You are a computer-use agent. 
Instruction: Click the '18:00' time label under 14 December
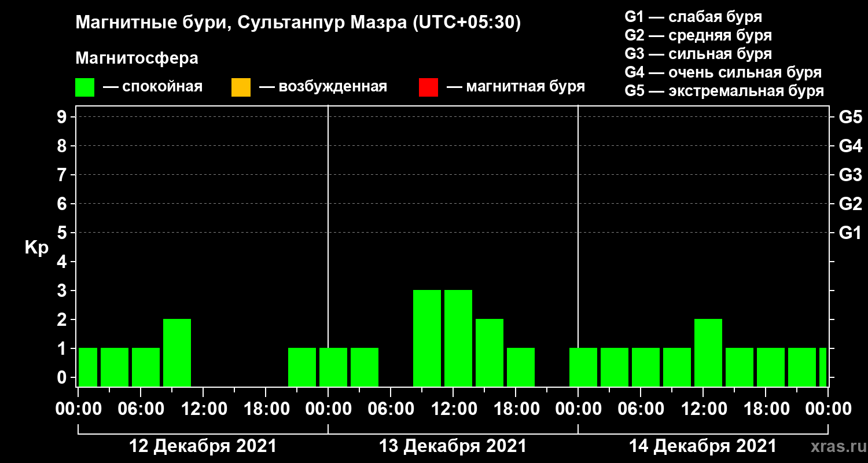[766, 409]
